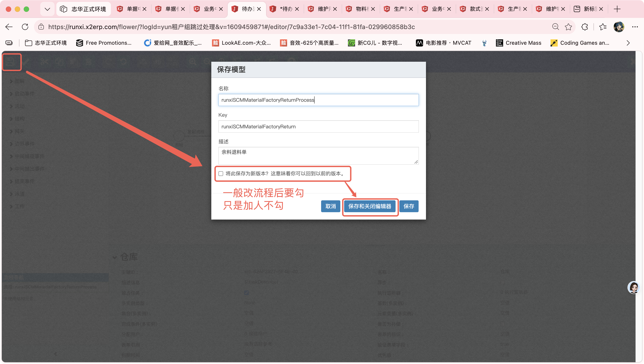The height and width of the screenshot is (364, 644).
Task: Open the tab list dropdown arrow
Action: click(47, 9)
